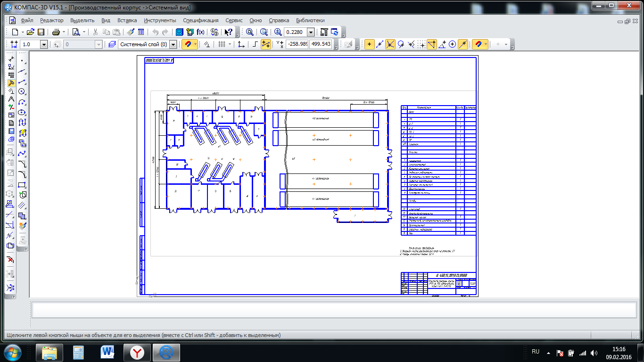Save the document with floppy icon
644x362 pixels.
tap(41, 32)
